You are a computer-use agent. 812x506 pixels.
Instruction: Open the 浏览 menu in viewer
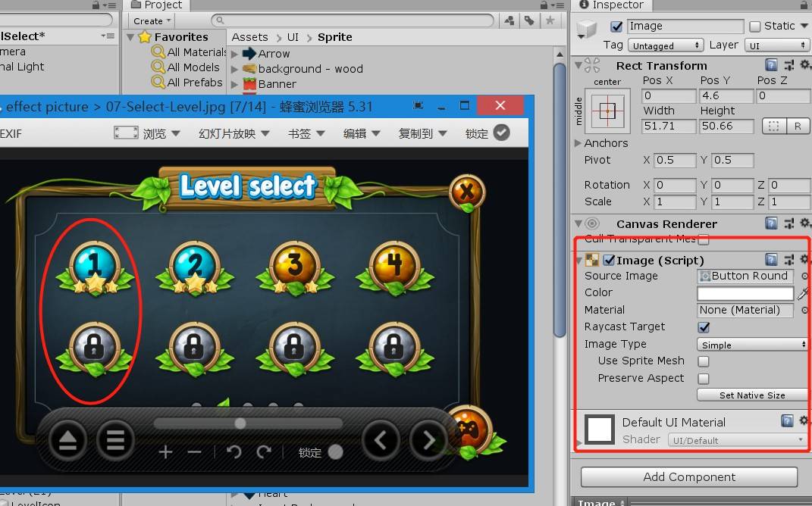(161, 133)
